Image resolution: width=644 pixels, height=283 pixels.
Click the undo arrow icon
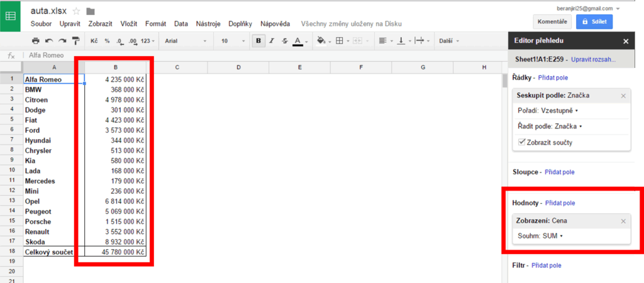point(49,41)
